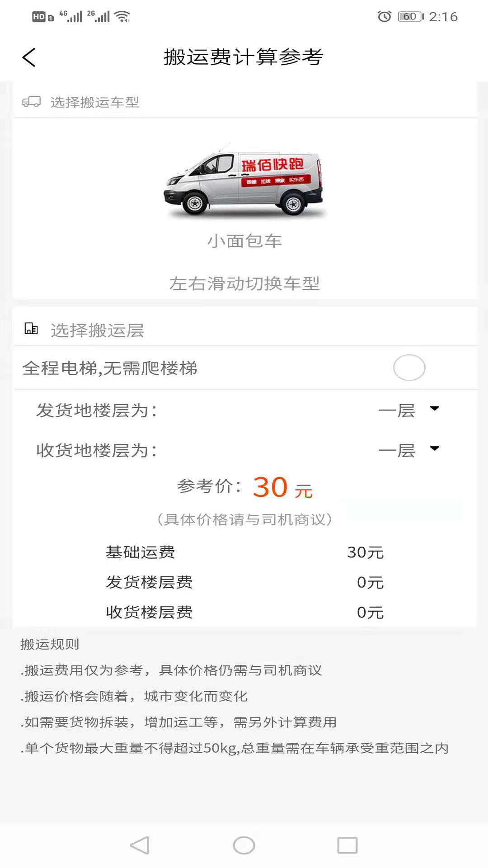Tap the battery level indicator
Screen dimensions: 488x868
(411, 17)
